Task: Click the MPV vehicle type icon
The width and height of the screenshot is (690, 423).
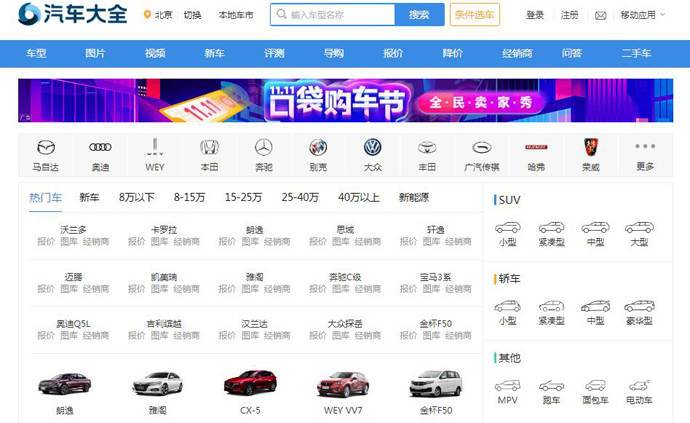Action: pyautogui.click(x=508, y=386)
